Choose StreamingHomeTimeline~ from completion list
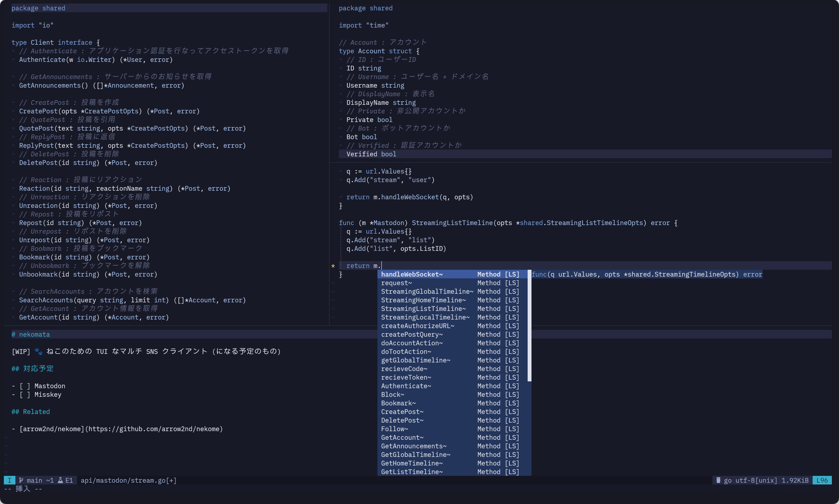Image resolution: width=839 pixels, height=504 pixels. 423,300
